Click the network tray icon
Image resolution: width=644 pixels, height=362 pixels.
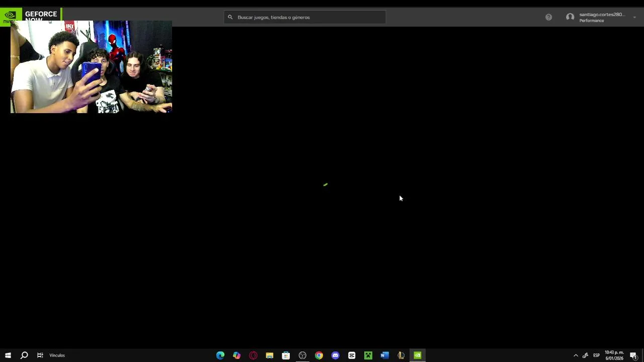click(x=585, y=355)
